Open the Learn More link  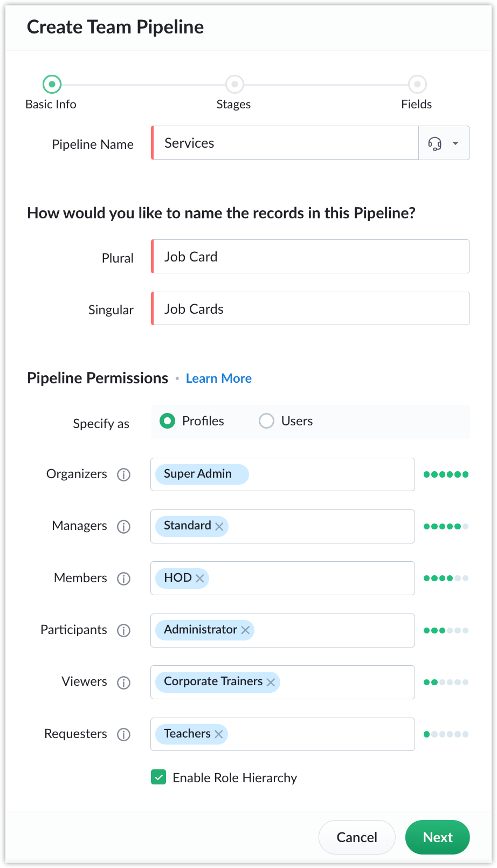pyautogui.click(x=219, y=378)
